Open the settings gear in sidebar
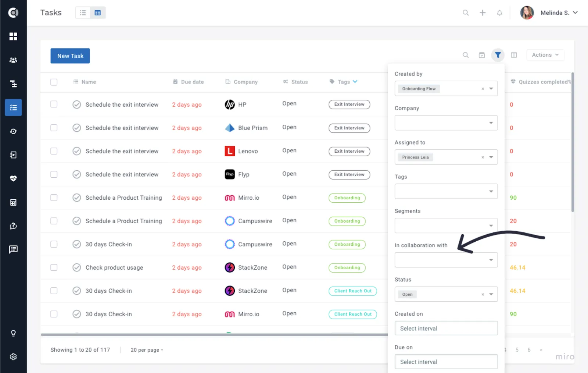588x373 pixels. [13, 357]
